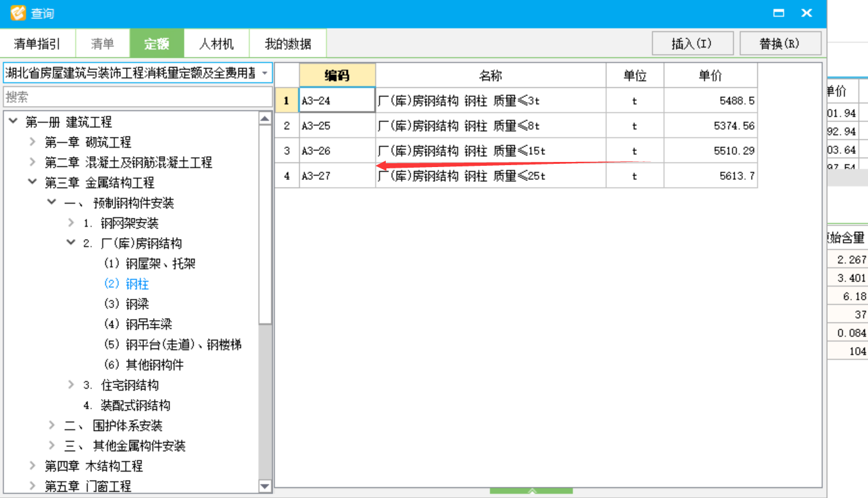Collapse 第三章 金属结构工程 chevron
This screenshot has width=868, height=498.
(x=32, y=182)
